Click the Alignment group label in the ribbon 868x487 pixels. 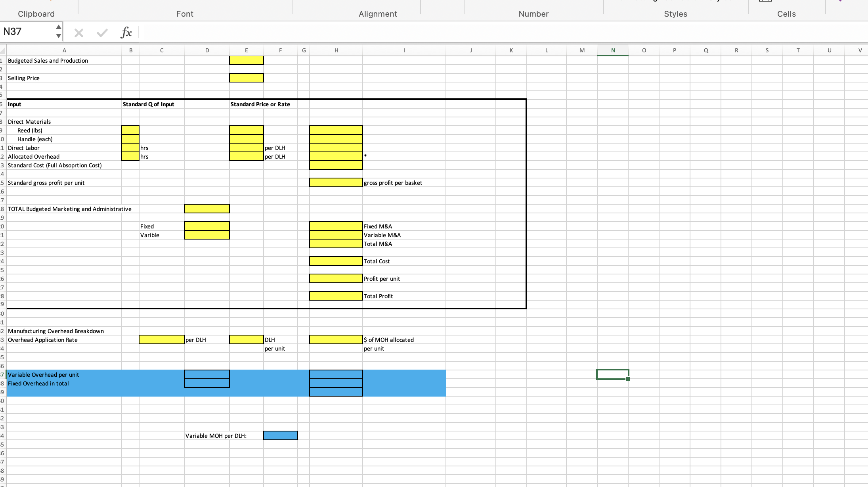pyautogui.click(x=378, y=14)
